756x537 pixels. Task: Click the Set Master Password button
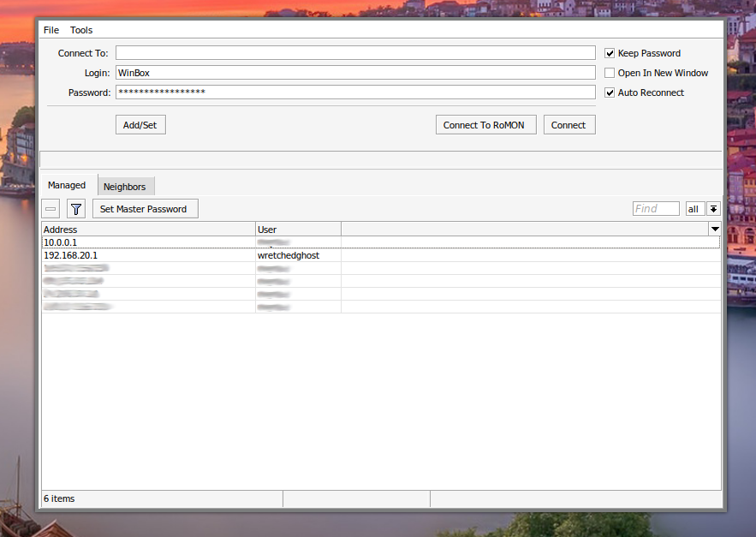pos(144,209)
